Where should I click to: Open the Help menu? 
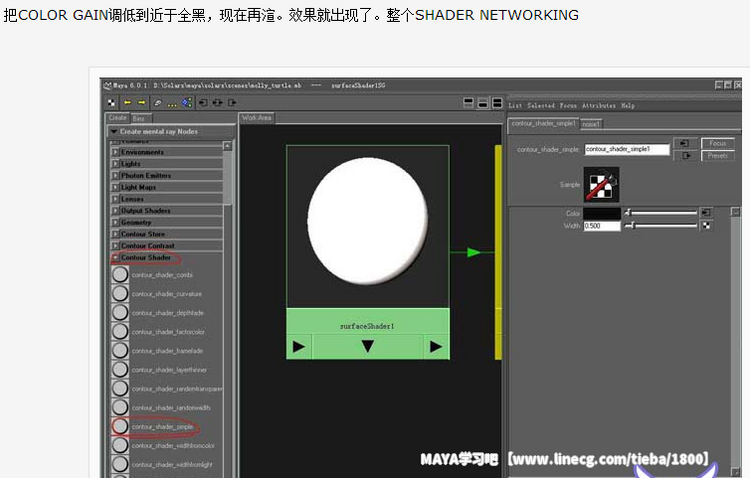pos(628,106)
